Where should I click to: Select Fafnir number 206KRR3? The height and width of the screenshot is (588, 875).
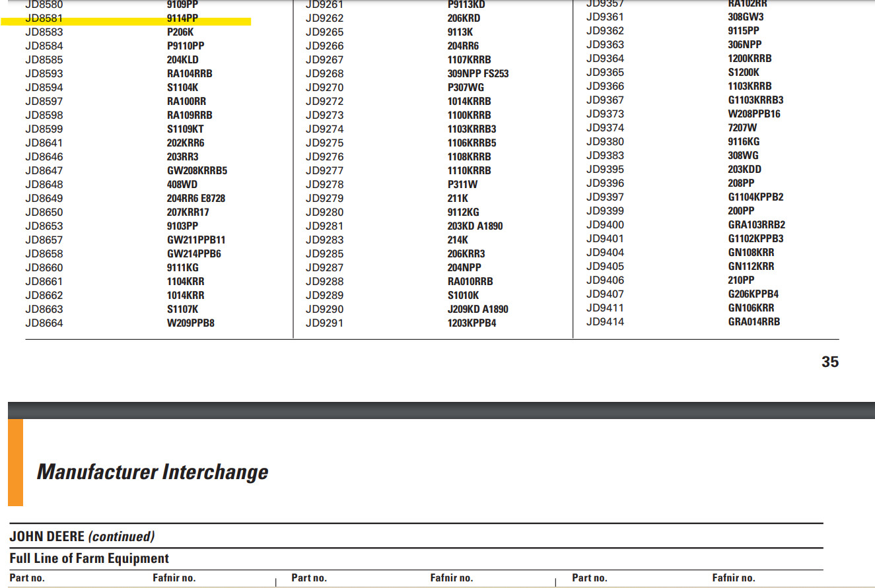466,254
